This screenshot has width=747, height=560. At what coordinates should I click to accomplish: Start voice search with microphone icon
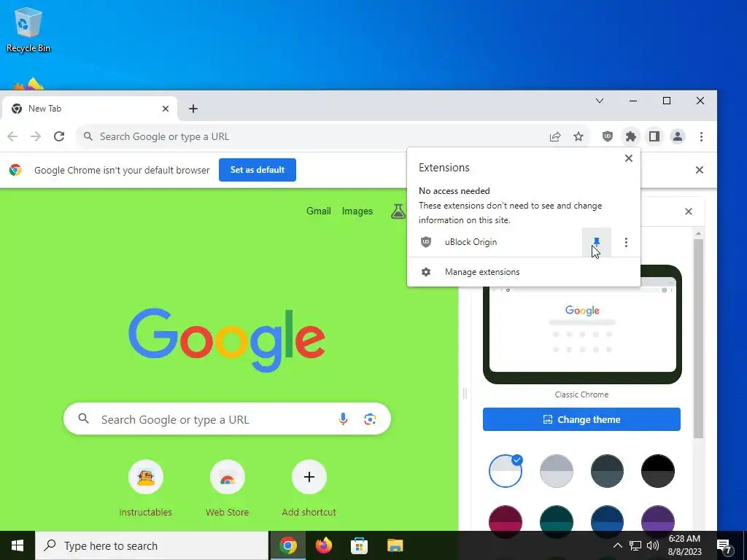point(343,419)
